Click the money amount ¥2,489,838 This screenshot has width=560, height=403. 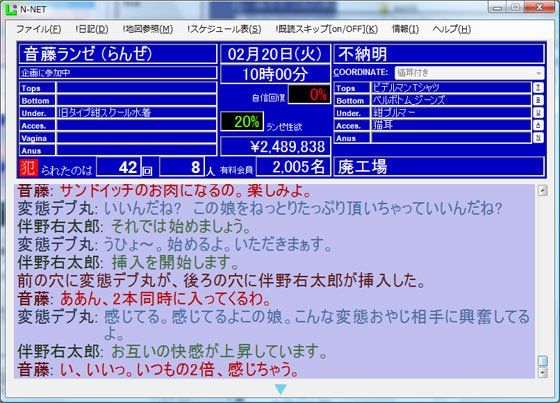275,146
